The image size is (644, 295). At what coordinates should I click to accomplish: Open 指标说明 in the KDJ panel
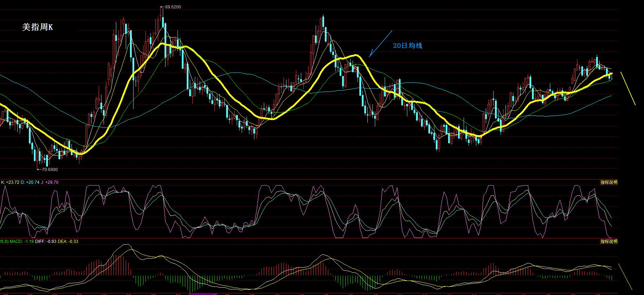pos(609,182)
